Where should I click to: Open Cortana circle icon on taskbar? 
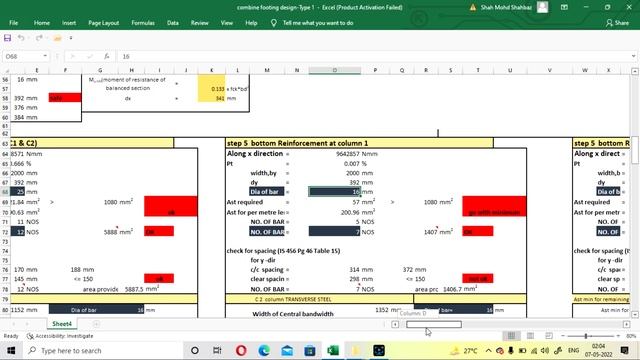(195, 351)
